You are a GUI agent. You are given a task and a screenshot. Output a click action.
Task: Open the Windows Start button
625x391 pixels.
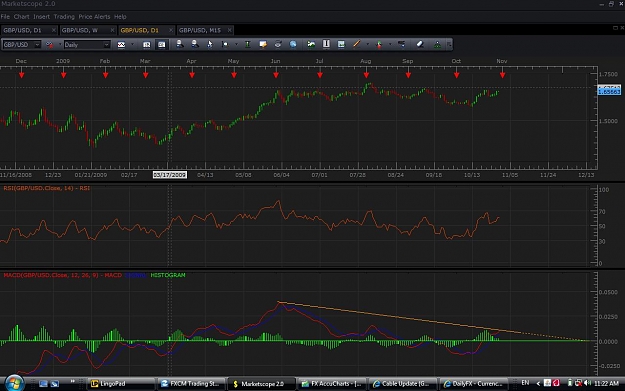coord(14,383)
